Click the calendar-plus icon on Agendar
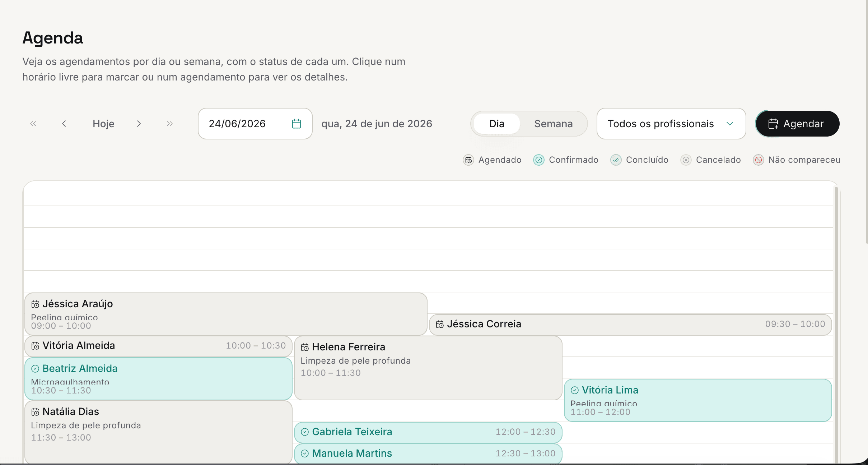This screenshot has width=868, height=465. pyautogui.click(x=773, y=124)
